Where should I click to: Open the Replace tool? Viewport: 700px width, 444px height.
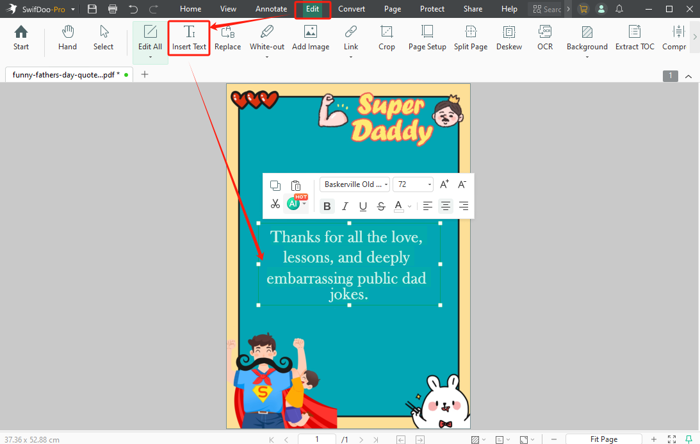tap(228, 38)
